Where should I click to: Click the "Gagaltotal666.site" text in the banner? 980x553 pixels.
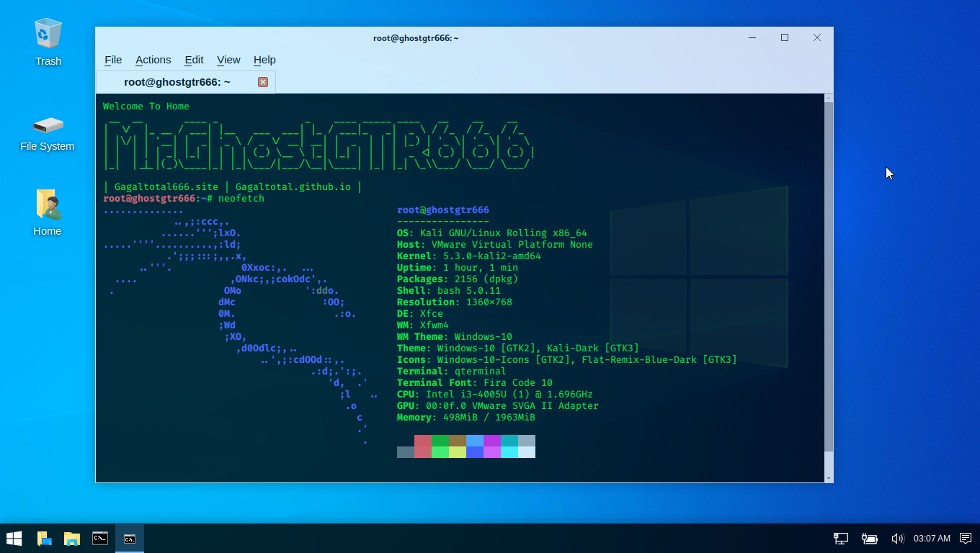coord(166,187)
